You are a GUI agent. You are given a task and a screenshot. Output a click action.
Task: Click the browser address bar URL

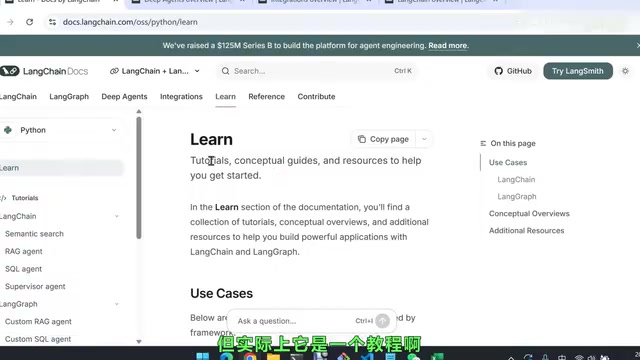[130, 22]
